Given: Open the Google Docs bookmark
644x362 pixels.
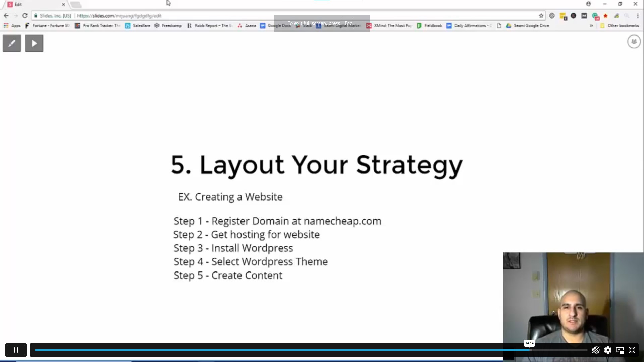Looking at the screenshot, I should [280, 25].
